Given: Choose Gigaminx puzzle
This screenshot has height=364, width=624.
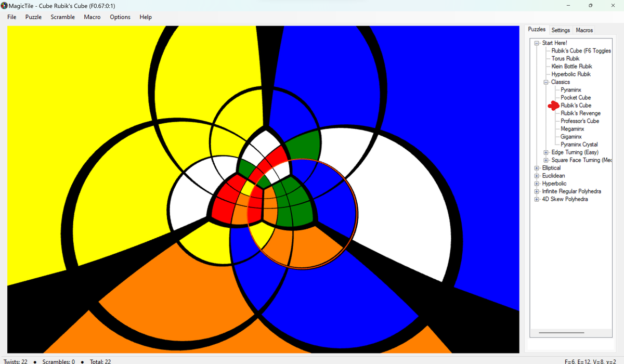Looking at the screenshot, I should click(571, 137).
